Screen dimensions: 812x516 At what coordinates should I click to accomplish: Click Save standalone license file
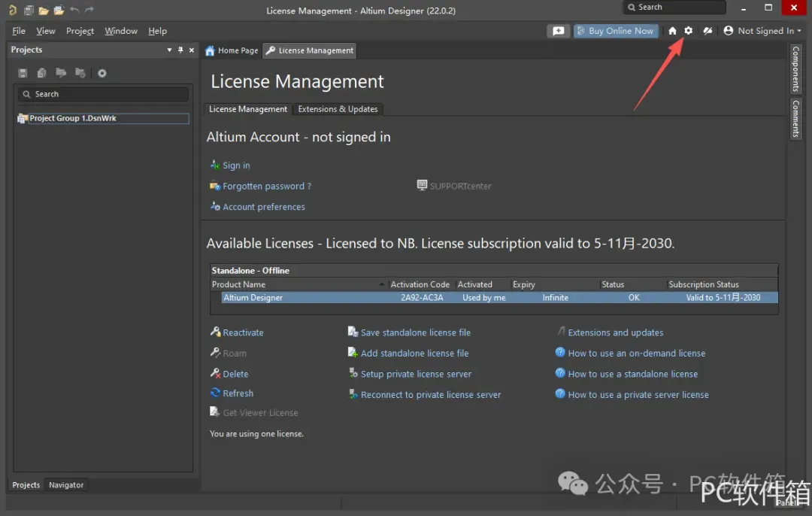point(415,332)
